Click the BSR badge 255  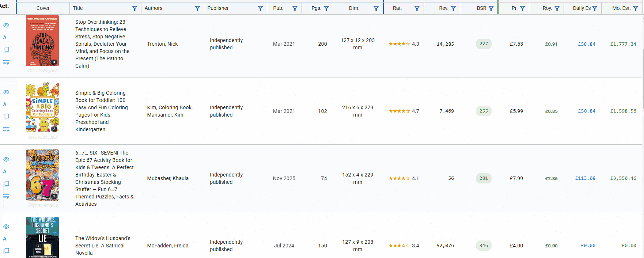coord(484,111)
